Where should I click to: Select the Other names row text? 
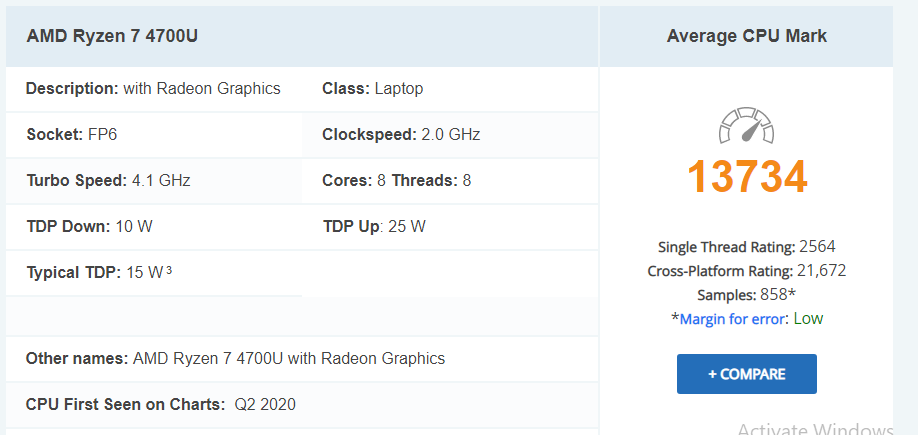click(x=235, y=358)
